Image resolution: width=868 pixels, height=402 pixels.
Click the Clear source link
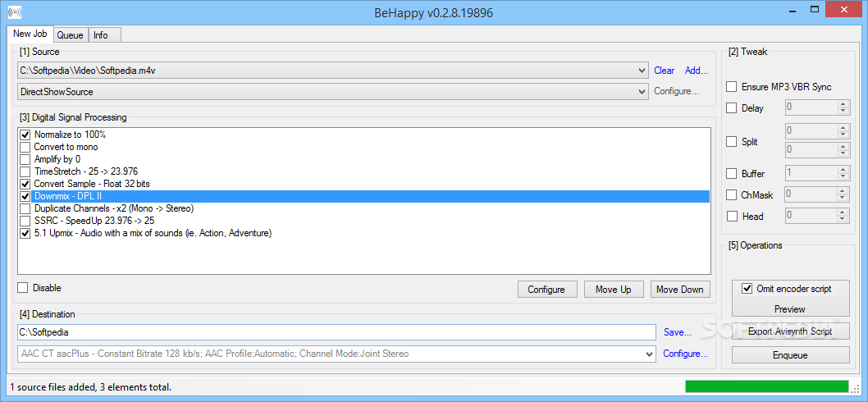coord(665,71)
